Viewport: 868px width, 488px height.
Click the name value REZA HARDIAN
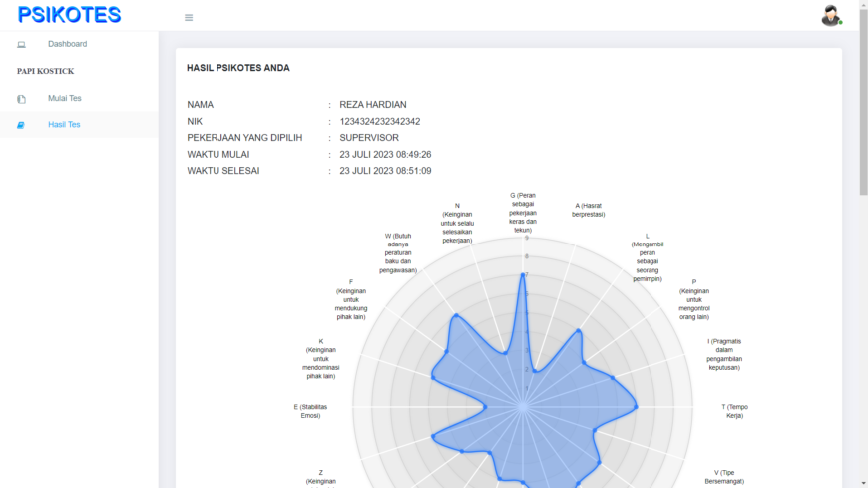[x=373, y=104]
